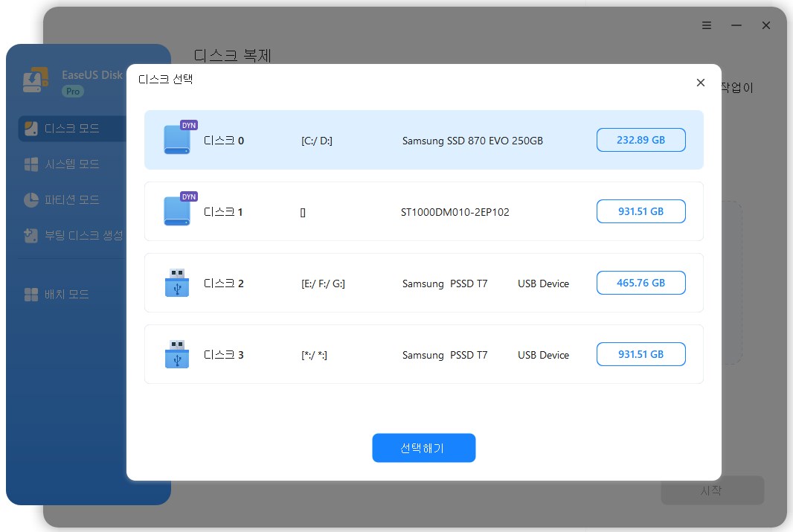Image resolution: width=793 pixels, height=532 pixels.
Task: Click the 배치 모드 grid icon
Action: [31, 295]
